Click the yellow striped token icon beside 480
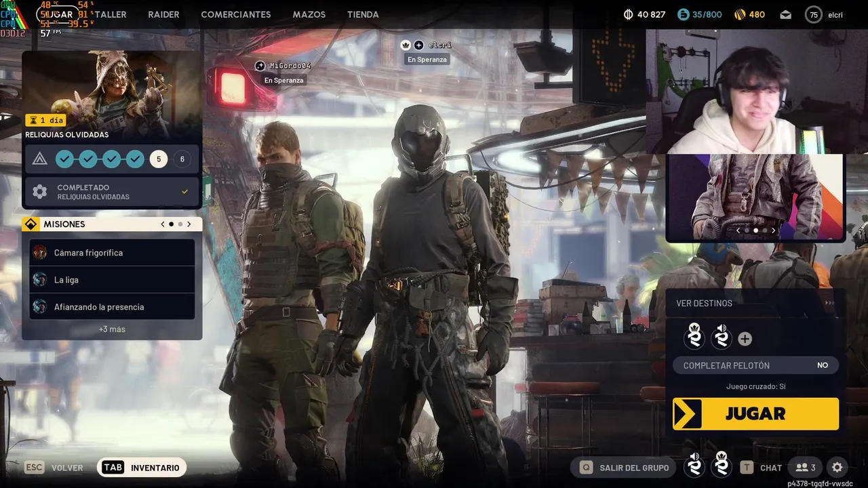This screenshot has height=488, width=868. pyautogui.click(x=740, y=14)
